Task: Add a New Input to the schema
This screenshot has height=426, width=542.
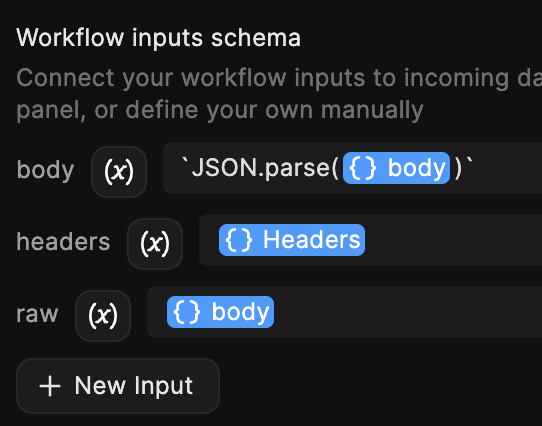Action: tap(118, 386)
